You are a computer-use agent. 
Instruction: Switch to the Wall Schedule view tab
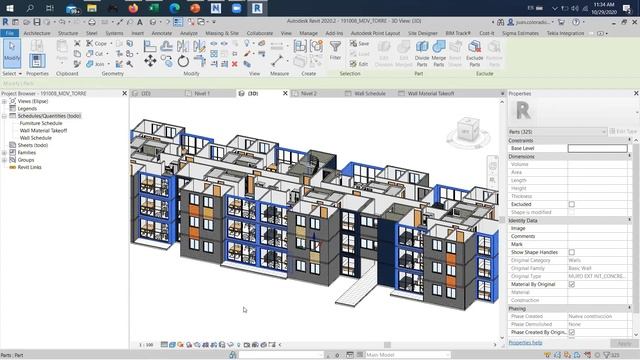[x=370, y=93]
